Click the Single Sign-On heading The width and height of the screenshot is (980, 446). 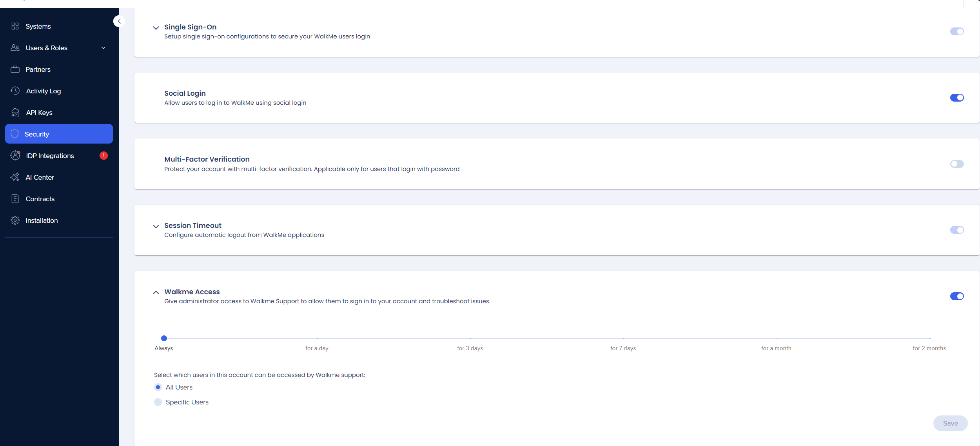coord(190,27)
